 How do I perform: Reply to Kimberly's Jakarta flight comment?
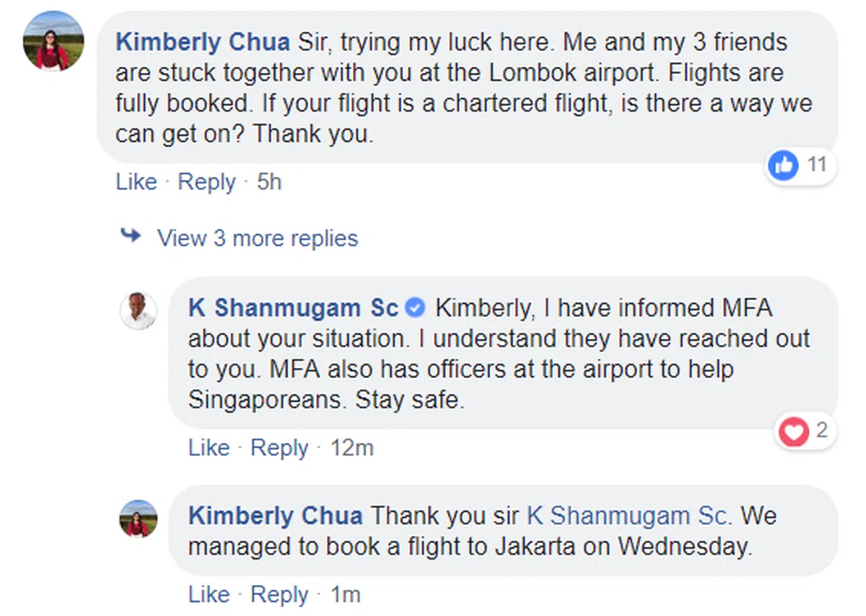(279, 594)
